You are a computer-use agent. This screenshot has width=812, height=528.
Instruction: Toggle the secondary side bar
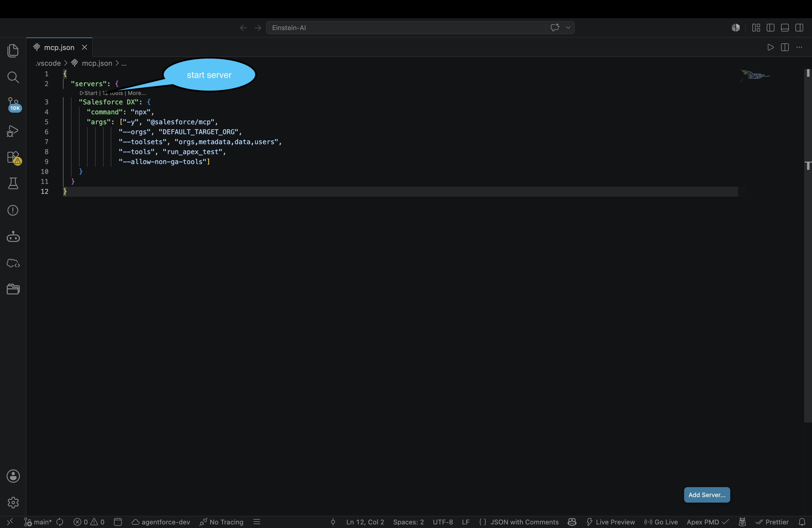(x=799, y=28)
